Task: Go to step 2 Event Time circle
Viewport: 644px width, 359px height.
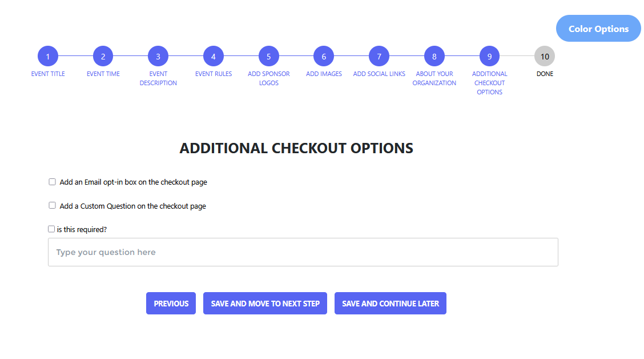Action: click(x=103, y=57)
